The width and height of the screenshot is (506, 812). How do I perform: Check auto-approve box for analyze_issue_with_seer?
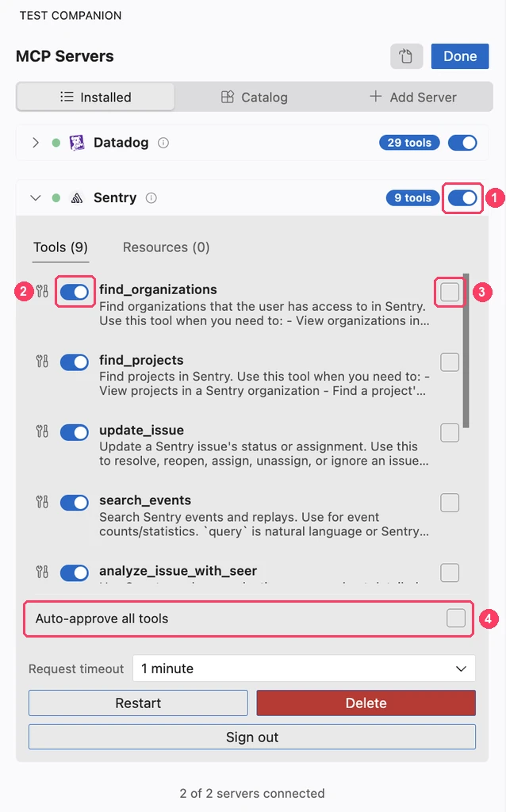450,573
